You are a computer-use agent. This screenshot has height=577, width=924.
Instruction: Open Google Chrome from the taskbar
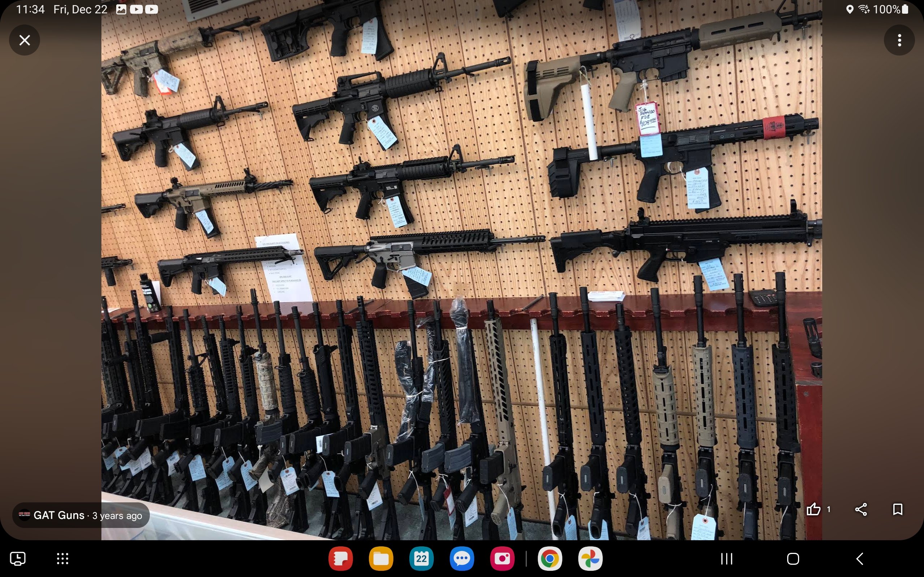click(x=549, y=559)
